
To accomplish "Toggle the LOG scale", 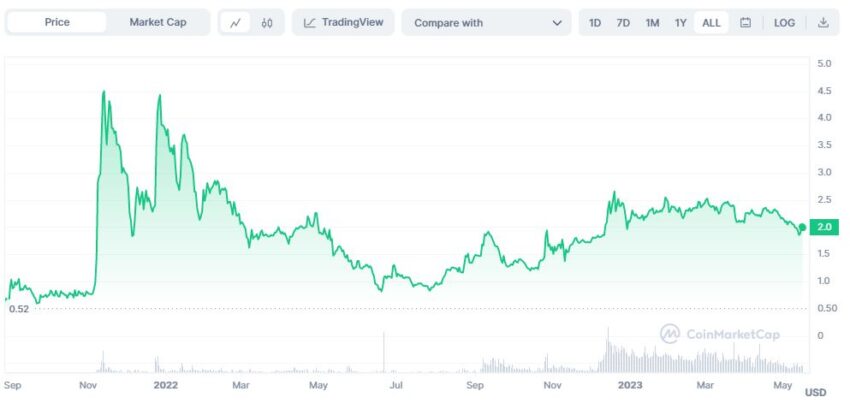I will click(785, 22).
